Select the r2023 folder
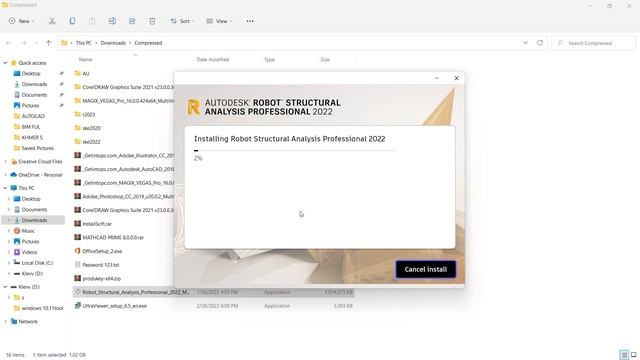 pos(89,114)
